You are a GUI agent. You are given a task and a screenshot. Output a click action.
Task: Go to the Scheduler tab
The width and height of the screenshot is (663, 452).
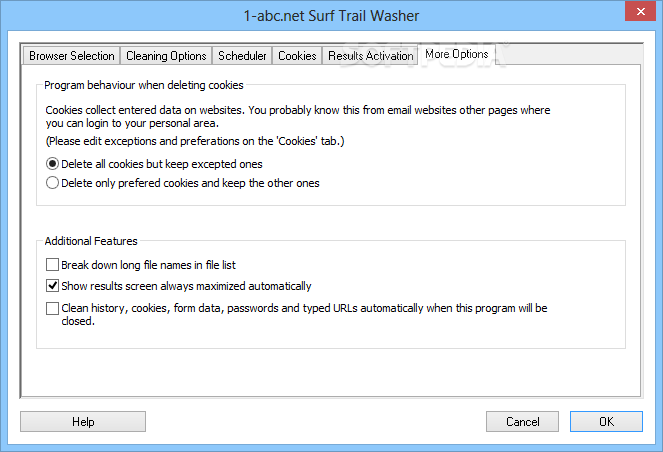tap(242, 56)
